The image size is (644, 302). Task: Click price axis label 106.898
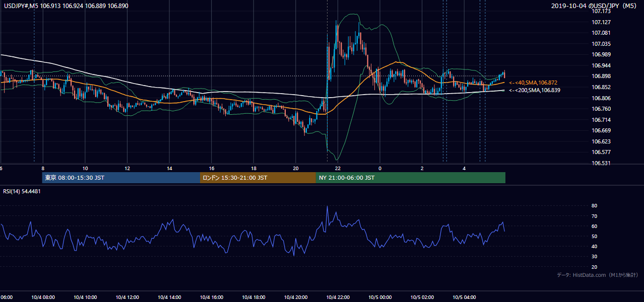601,76
